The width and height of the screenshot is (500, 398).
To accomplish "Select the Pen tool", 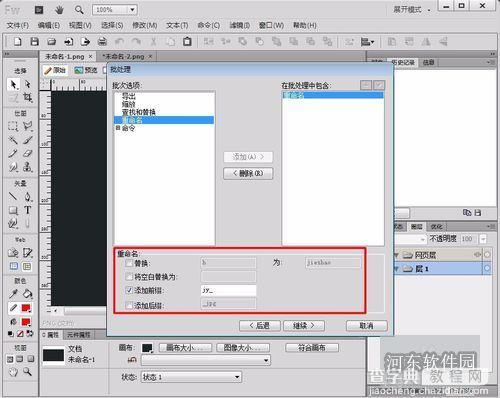I will 28,196.
